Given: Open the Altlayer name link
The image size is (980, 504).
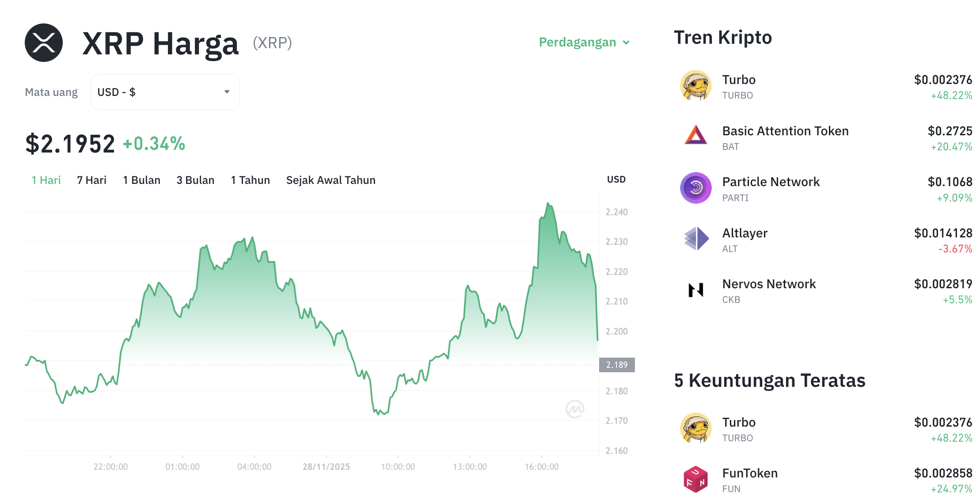Looking at the screenshot, I should click(745, 233).
